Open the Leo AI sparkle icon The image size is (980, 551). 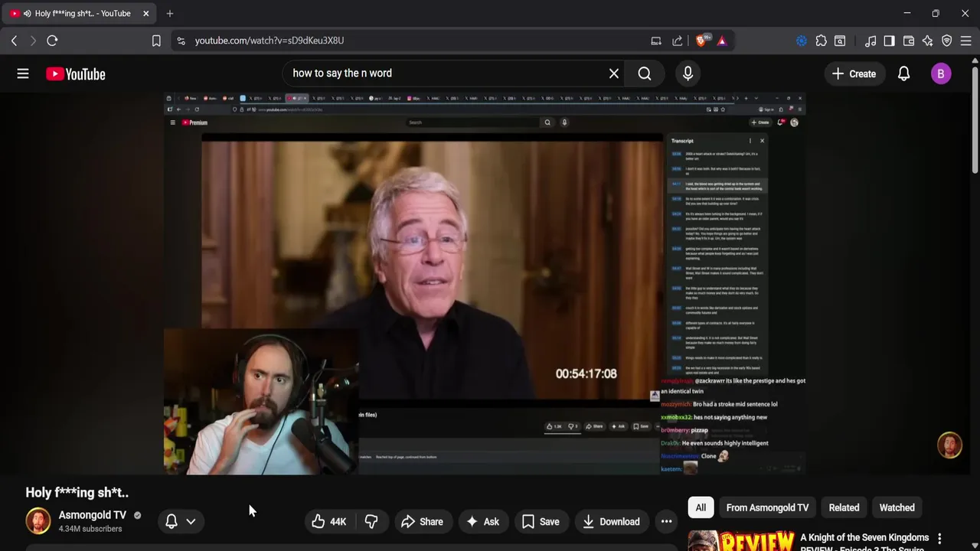click(x=928, y=41)
